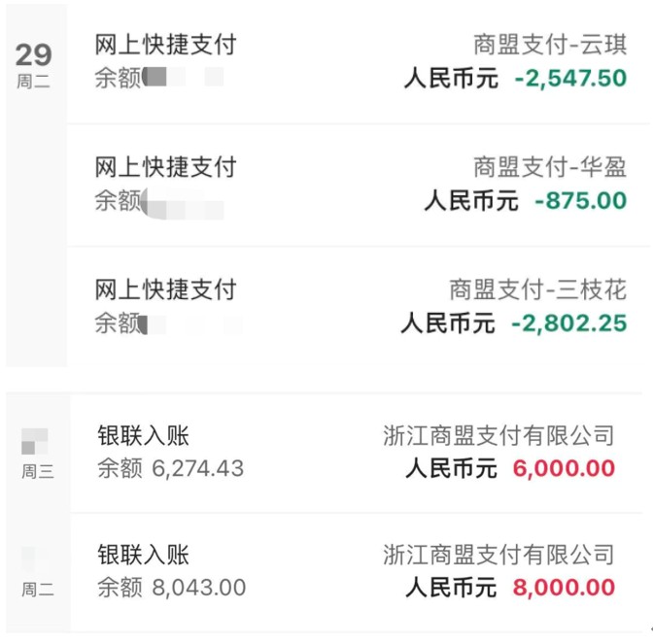This screenshot has height=644, width=653.
Task: Click 网上快捷支付 label in 云琪 row
Action: (165, 45)
